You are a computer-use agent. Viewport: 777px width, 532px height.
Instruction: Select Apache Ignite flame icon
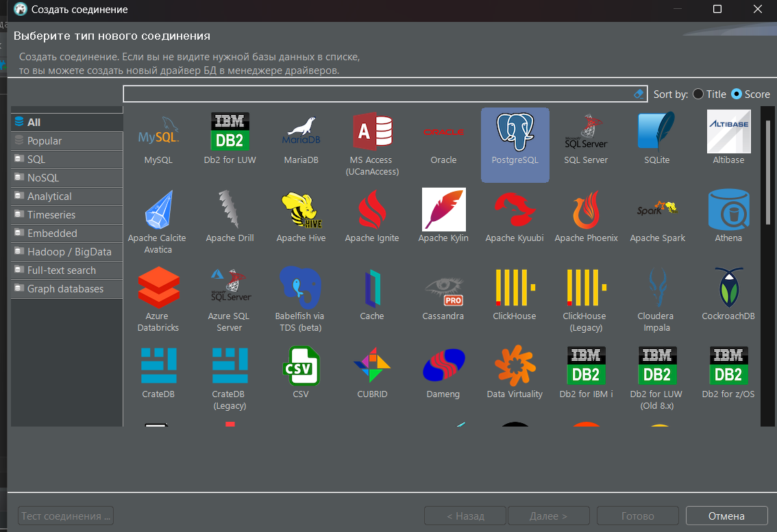point(372,210)
